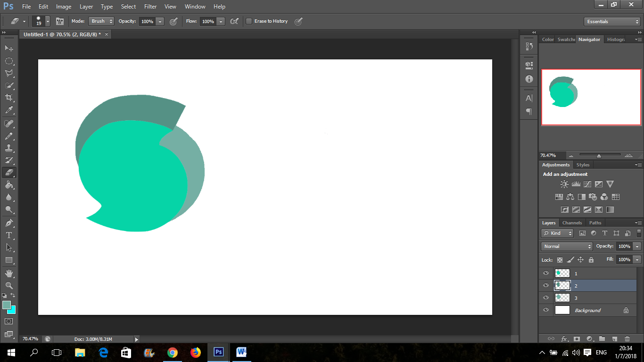Open the Normal blend mode dropdown

[x=567, y=246]
